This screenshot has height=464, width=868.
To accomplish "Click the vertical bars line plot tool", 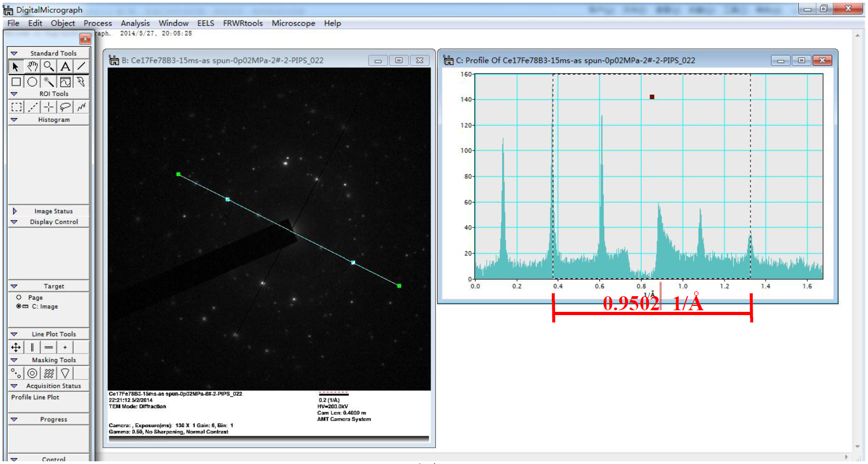I will [x=32, y=347].
